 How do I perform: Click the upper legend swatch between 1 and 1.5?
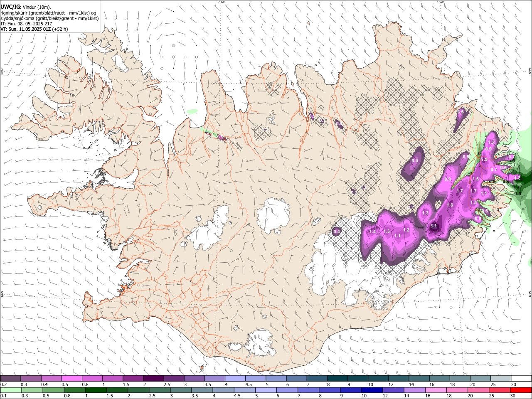coord(113,379)
